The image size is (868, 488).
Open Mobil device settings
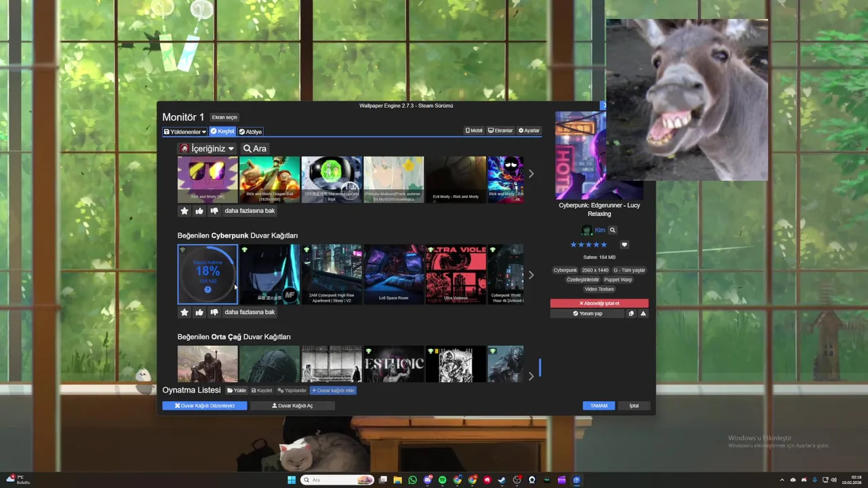(x=474, y=131)
